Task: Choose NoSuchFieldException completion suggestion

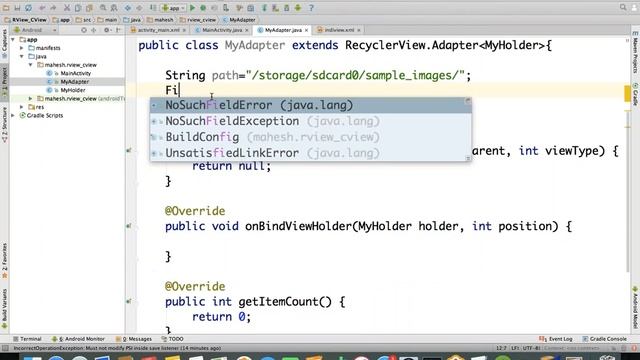Action: [311, 121]
